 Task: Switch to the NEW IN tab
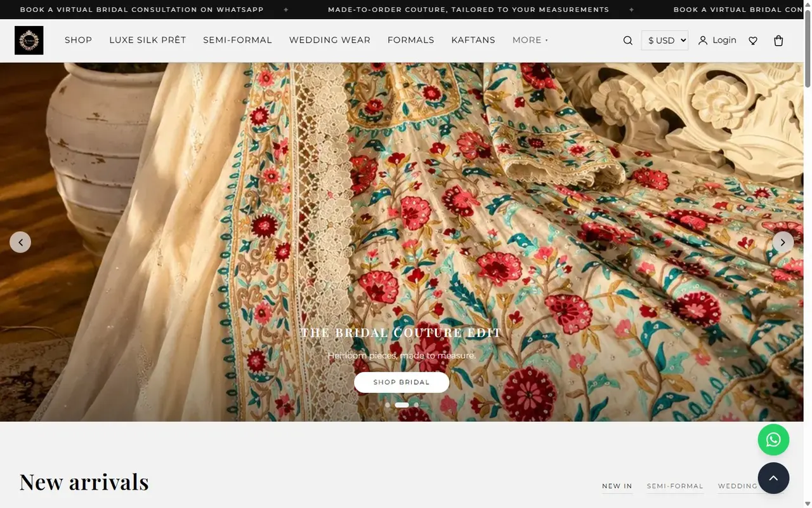617,486
